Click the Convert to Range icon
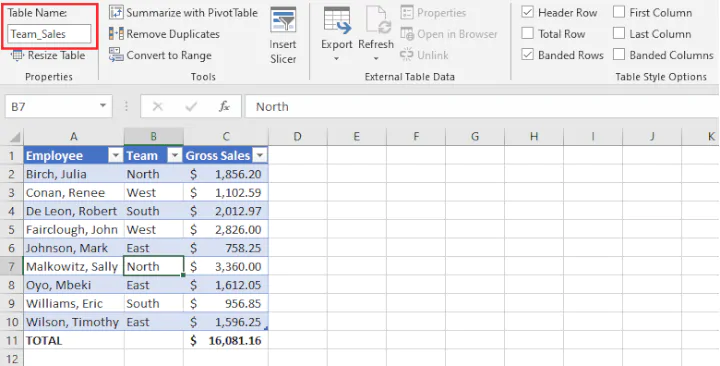The height and width of the screenshot is (366, 720). coord(116,55)
